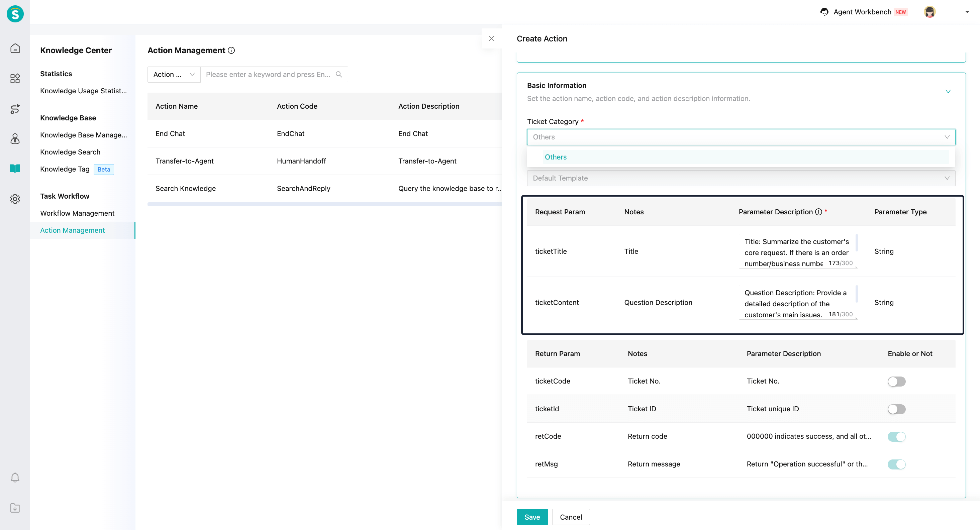The width and height of the screenshot is (980, 530).
Task: Disable the retCode return param toggle
Action: (x=896, y=436)
